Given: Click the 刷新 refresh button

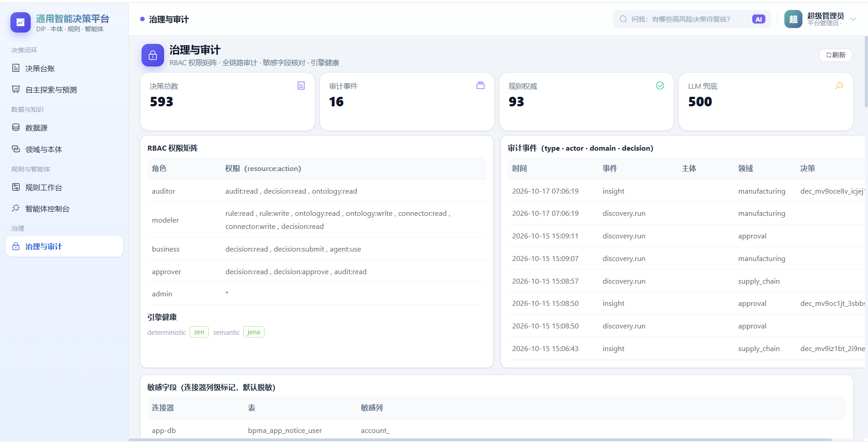Looking at the screenshot, I should pyautogui.click(x=835, y=55).
